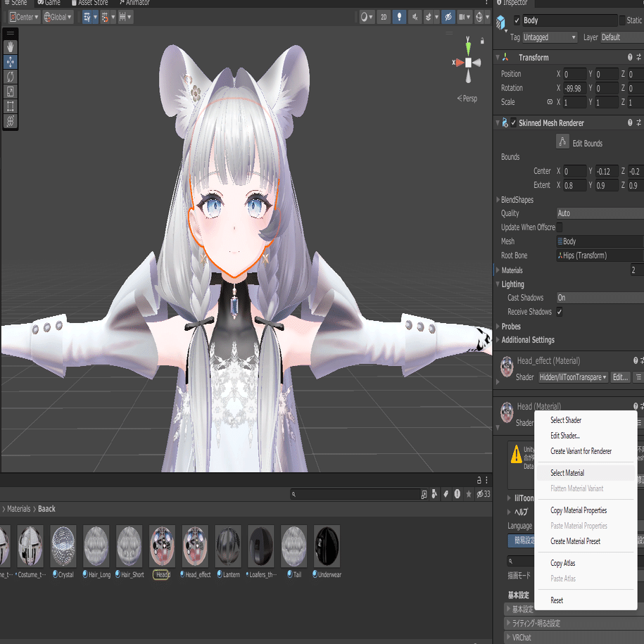Toggle scene lighting bulb
The height and width of the screenshot is (644, 644).
pos(399,17)
